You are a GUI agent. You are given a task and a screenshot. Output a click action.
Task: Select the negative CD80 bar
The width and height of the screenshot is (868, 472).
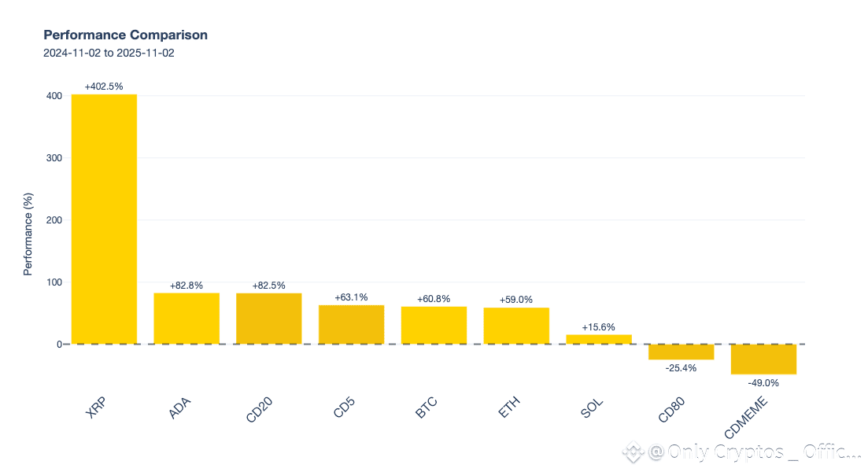coord(681,352)
